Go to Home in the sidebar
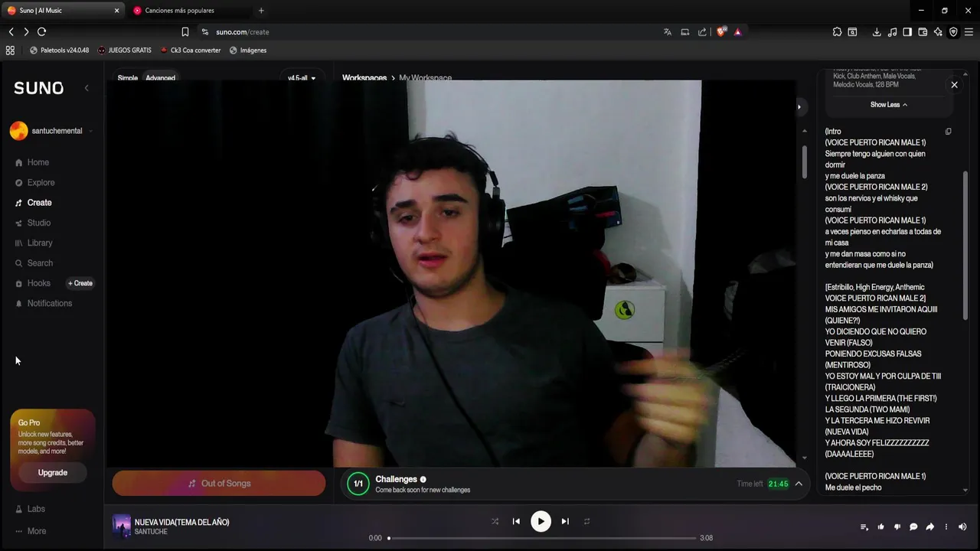This screenshot has height=551, width=980. click(32, 162)
